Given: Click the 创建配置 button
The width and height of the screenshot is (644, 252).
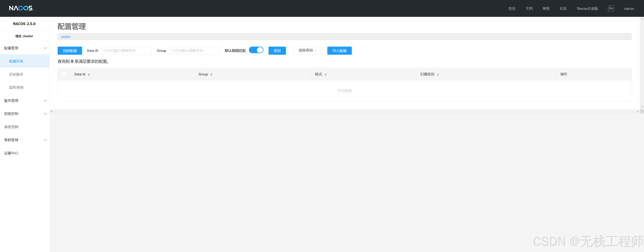Looking at the screenshot, I should [70, 50].
